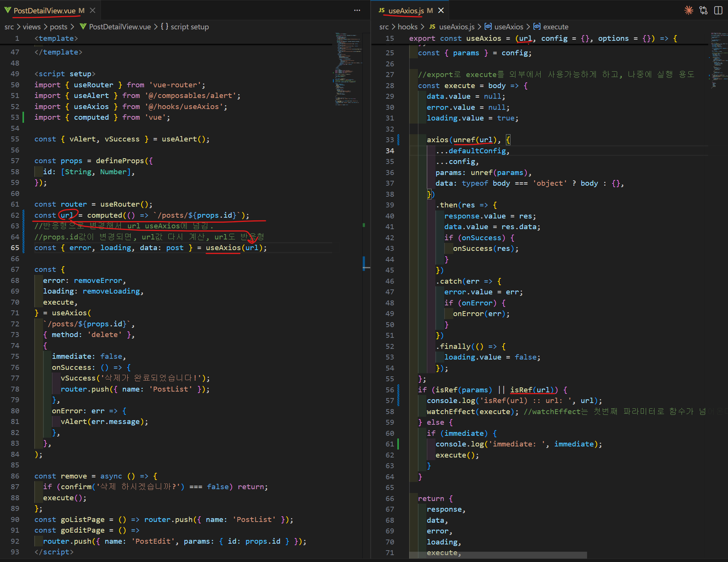Image resolution: width=728 pixels, height=562 pixels.
Task: Select the 'posts' breadcrumb segment
Action: coord(58,27)
